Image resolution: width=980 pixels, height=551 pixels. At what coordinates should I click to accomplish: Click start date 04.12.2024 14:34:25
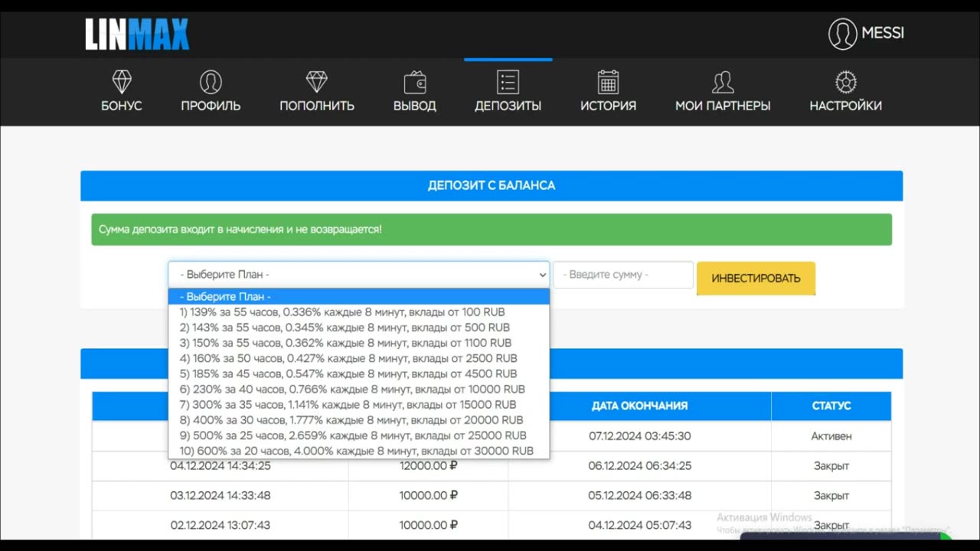coord(220,465)
